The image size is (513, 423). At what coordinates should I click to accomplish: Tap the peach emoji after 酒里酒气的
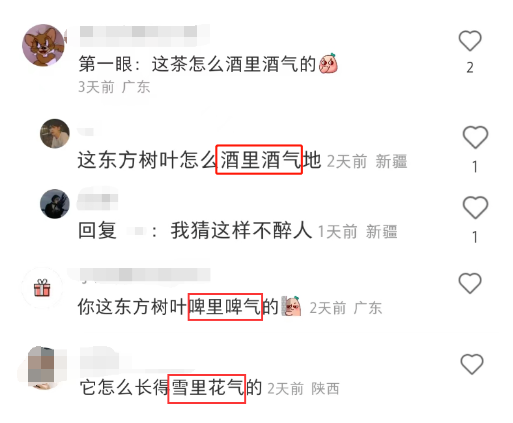pyautogui.click(x=328, y=63)
